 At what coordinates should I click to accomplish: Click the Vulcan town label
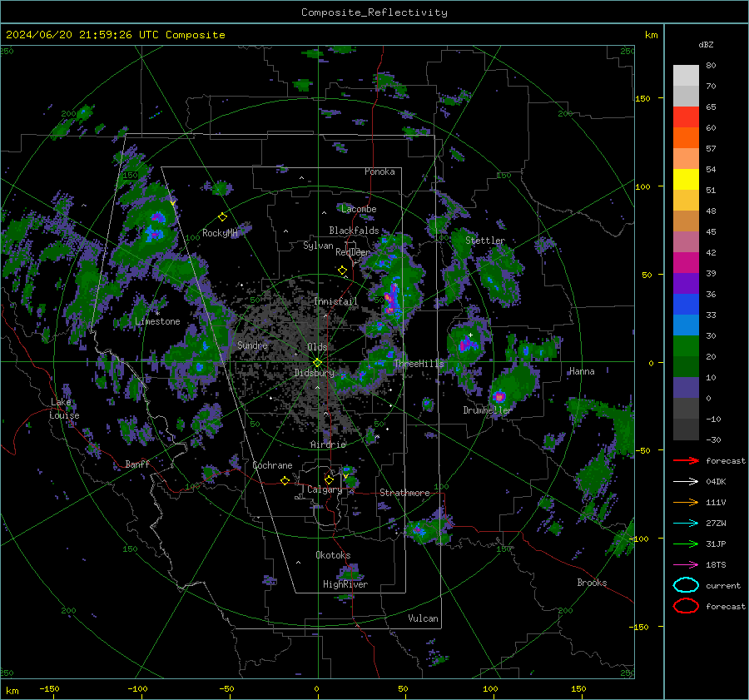click(423, 618)
